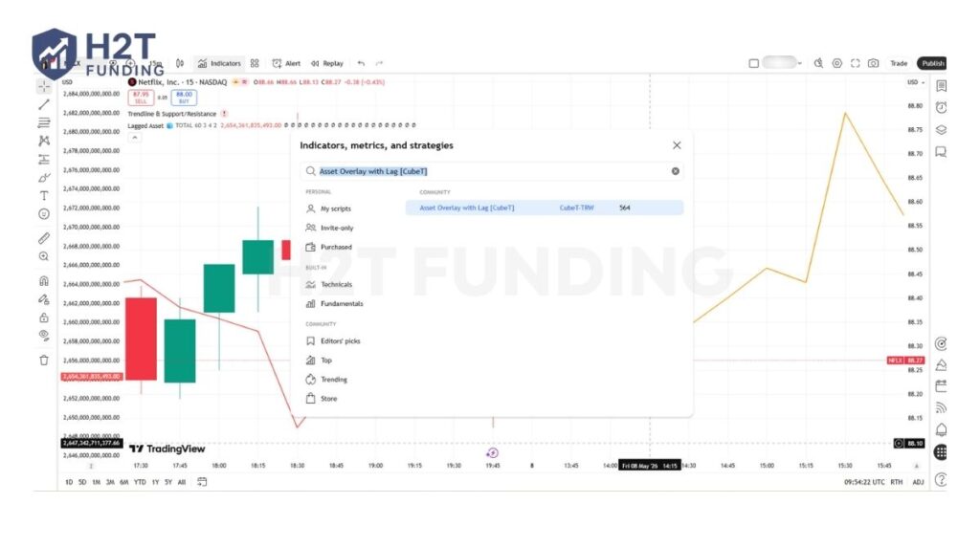
Task: Click the BUY 88.00 button
Action: pos(184,98)
